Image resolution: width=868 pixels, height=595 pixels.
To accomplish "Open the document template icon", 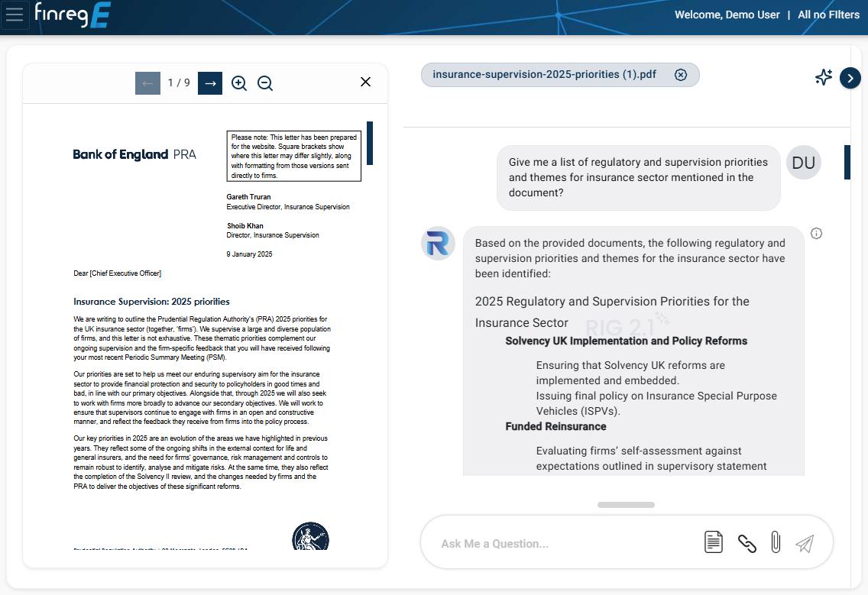I will point(714,542).
